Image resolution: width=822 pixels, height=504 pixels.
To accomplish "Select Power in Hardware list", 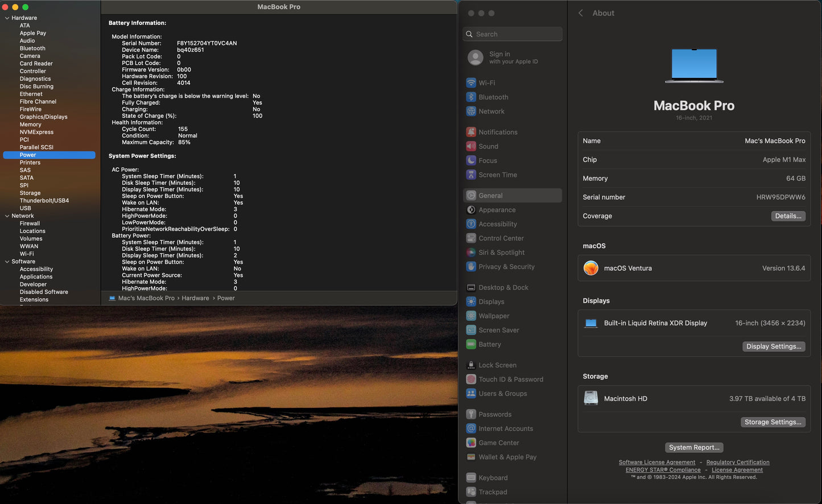I will 49,155.
